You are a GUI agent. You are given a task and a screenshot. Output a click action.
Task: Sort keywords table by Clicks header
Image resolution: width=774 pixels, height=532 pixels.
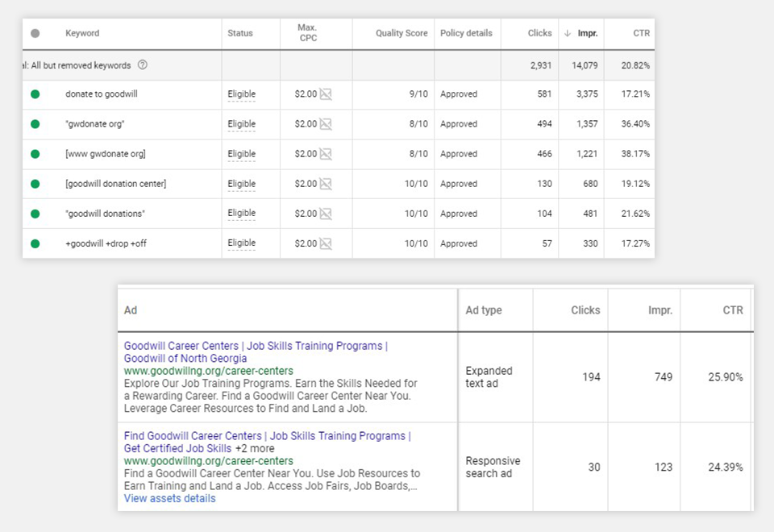[539, 33]
